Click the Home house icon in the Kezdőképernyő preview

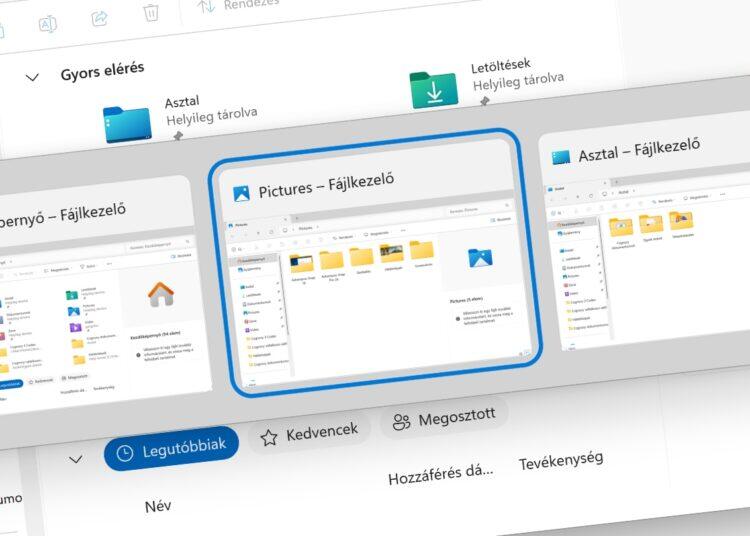coord(161,294)
